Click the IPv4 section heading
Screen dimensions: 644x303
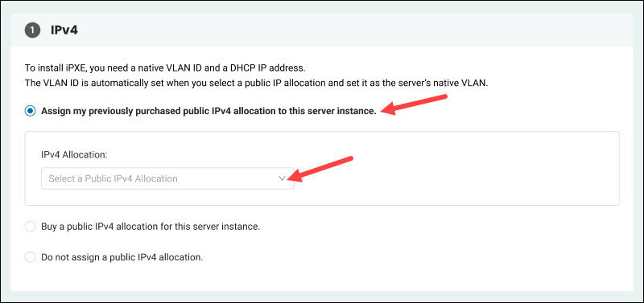coord(64,31)
